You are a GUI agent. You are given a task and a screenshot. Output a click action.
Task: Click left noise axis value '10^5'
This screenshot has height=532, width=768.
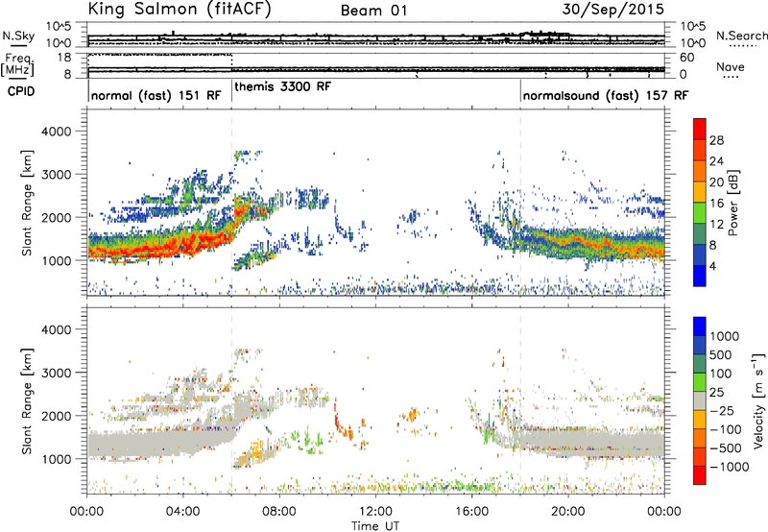pyautogui.click(x=59, y=26)
